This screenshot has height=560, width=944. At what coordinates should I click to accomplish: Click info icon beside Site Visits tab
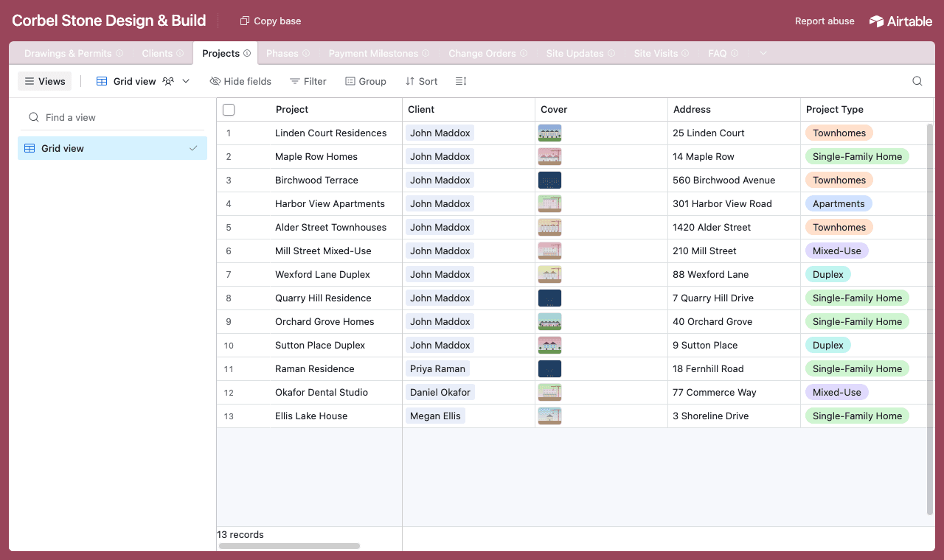(x=685, y=53)
